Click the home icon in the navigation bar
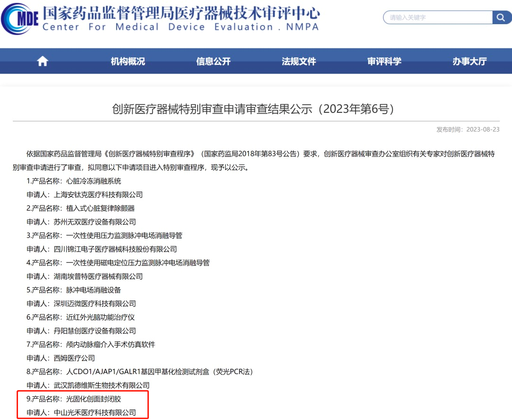This screenshot has width=512, height=420. tap(42, 61)
